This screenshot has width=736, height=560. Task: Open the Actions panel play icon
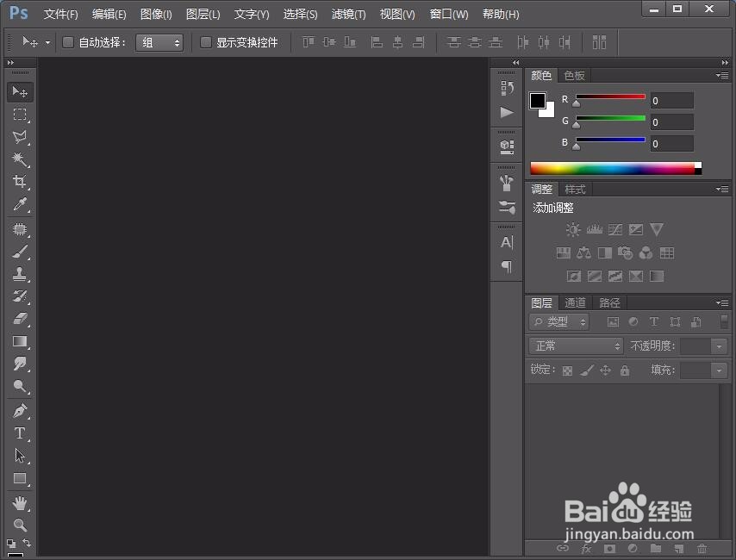[507, 113]
